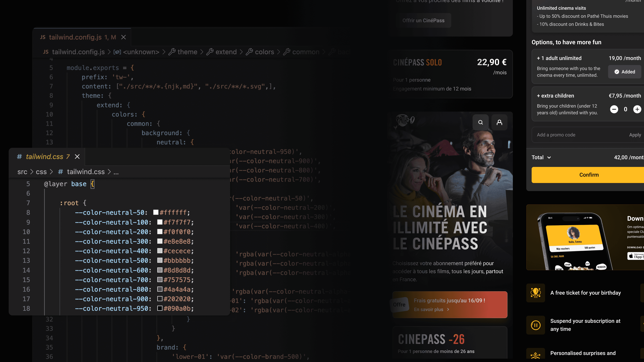This screenshot has height=362, width=644.
Task: Follow the 'En savoir plus' link
Action: point(432,310)
